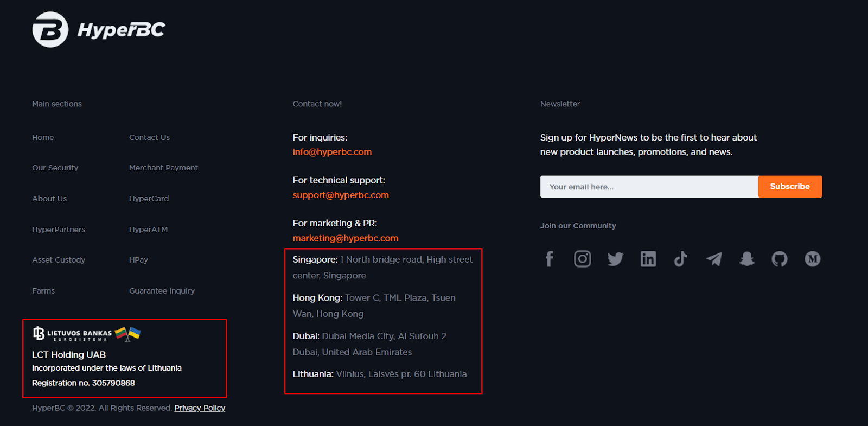Open the Medium community icon
The width and height of the screenshot is (868, 426).
pos(813,259)
